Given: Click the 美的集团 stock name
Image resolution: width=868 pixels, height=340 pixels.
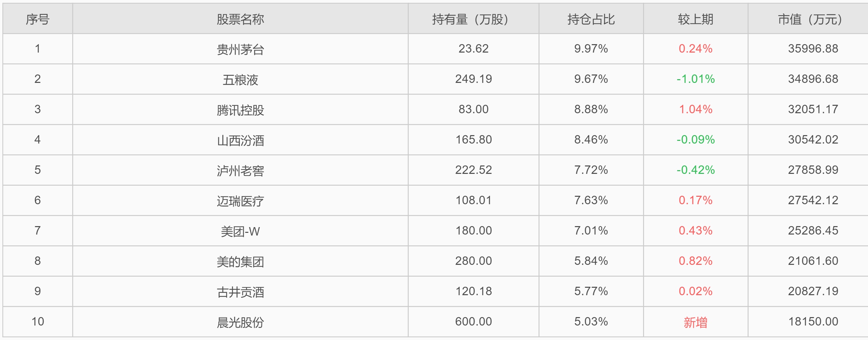Looking at the screenshot, I should (x=240, y=261).
